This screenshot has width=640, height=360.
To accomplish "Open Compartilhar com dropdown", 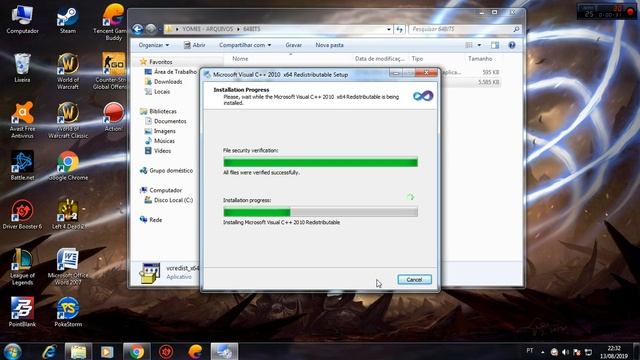I will 245,45.
